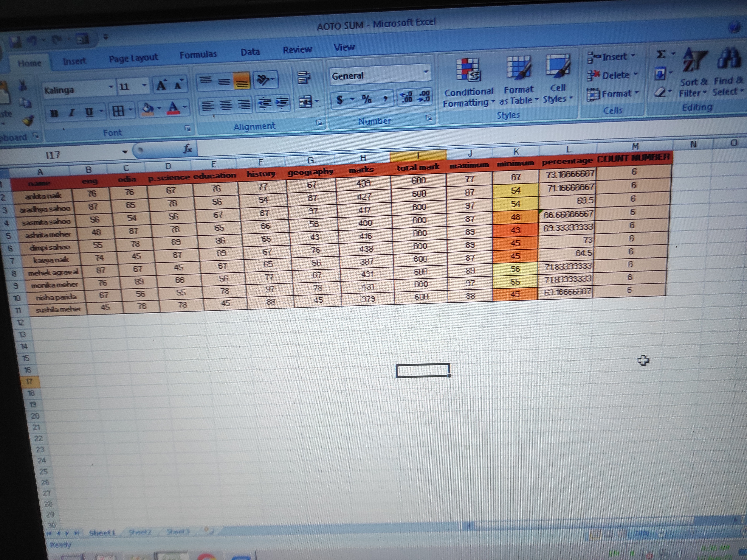Screen dimensions: 747x560
Task: Toggle Italic formatting button
Action: click(71, 112)
